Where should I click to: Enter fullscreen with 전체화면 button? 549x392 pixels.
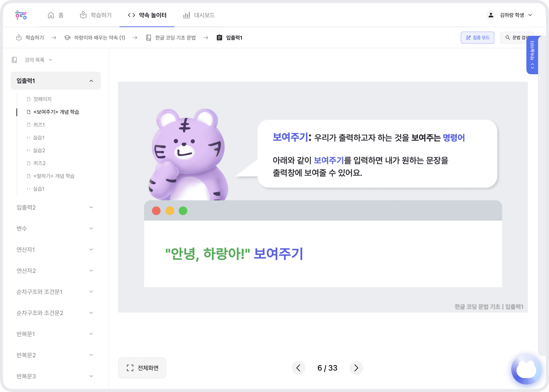coord(142,368)
